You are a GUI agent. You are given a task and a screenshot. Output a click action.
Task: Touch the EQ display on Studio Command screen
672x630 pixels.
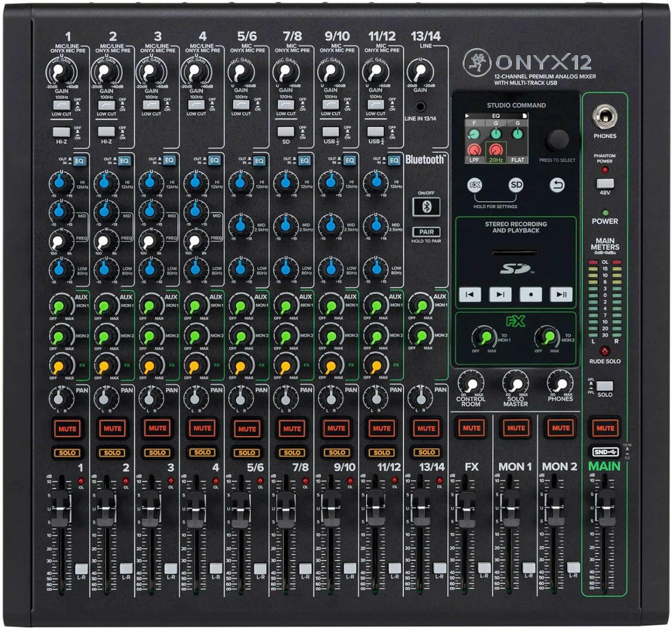click(496, 138)
